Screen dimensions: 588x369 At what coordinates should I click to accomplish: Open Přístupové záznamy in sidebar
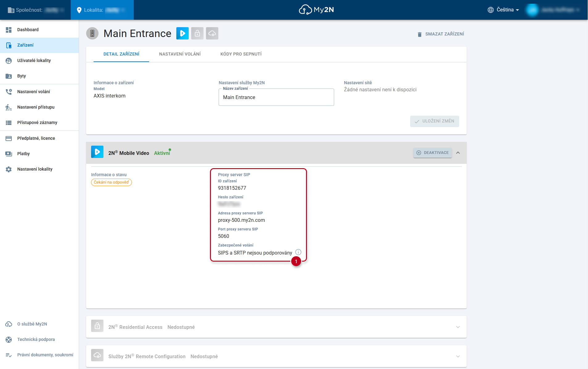[39, 122]
